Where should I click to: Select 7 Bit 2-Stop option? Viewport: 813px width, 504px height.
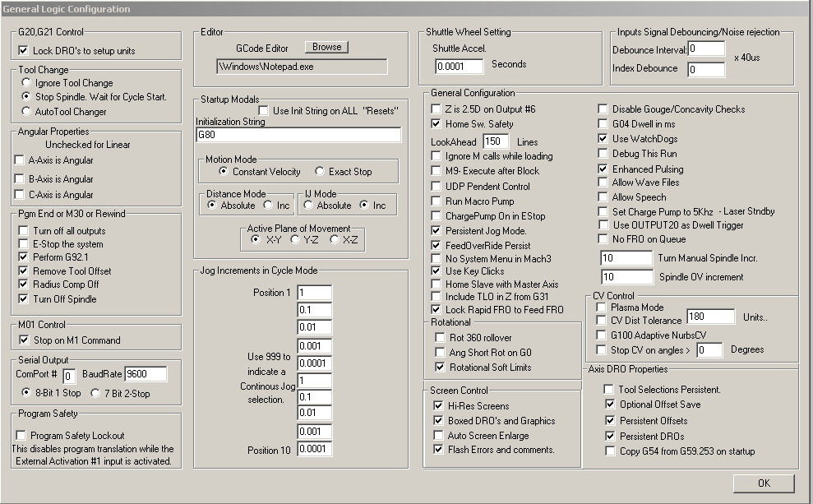pos(95,393)
